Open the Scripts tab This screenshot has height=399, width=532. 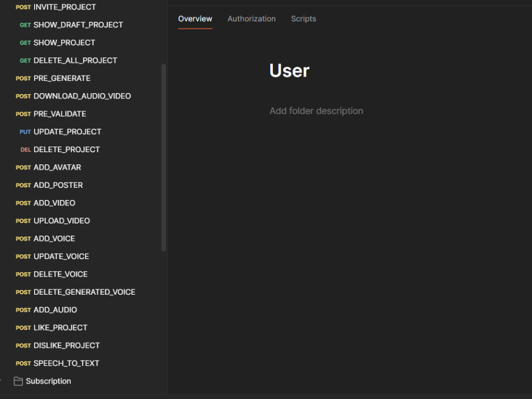[303, 19]
